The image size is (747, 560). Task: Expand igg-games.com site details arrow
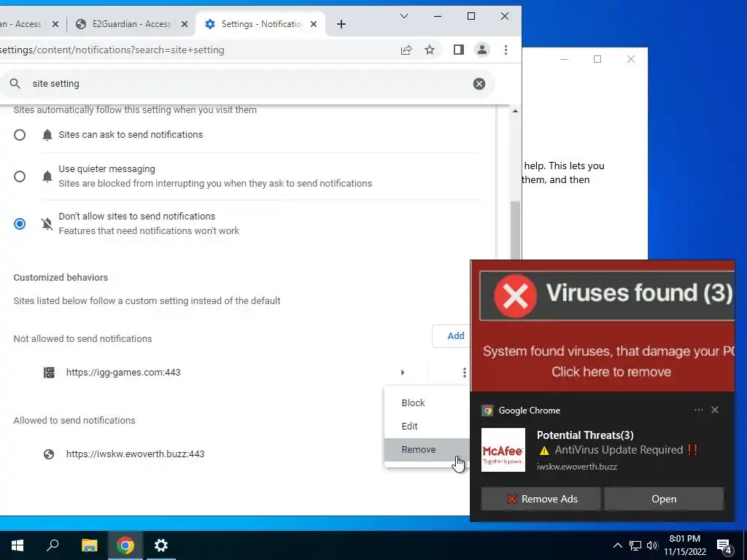tap(403, 373)
